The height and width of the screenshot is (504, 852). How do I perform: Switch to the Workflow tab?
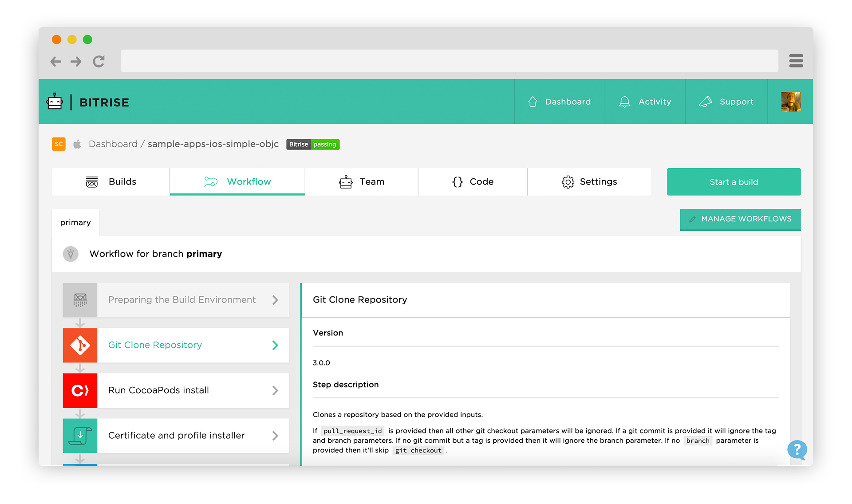(237, 181)
